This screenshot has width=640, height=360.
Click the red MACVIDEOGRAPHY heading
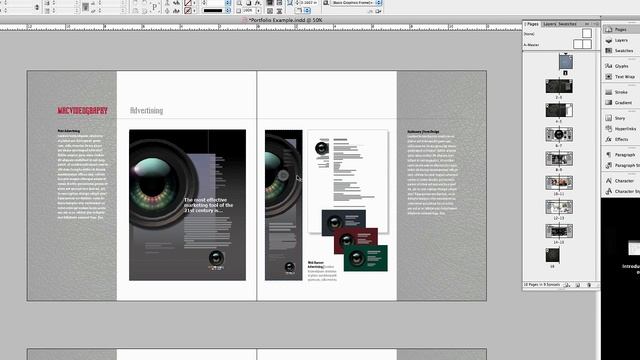tap(82, 111)
